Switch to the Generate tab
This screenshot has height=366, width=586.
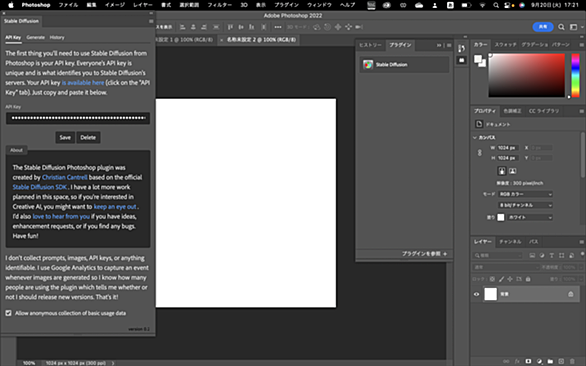pos(36,37)
